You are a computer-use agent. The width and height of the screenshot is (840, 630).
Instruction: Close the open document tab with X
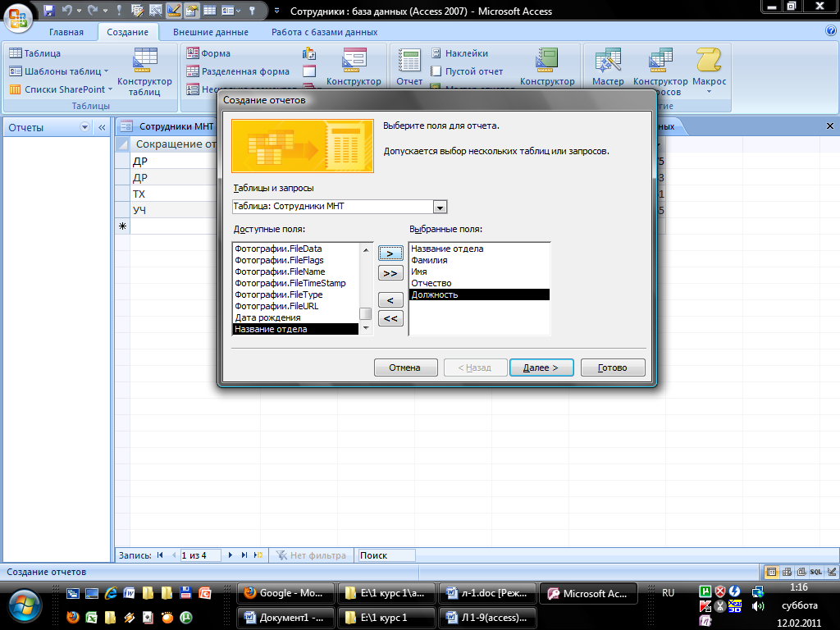(x=830, y=126)
